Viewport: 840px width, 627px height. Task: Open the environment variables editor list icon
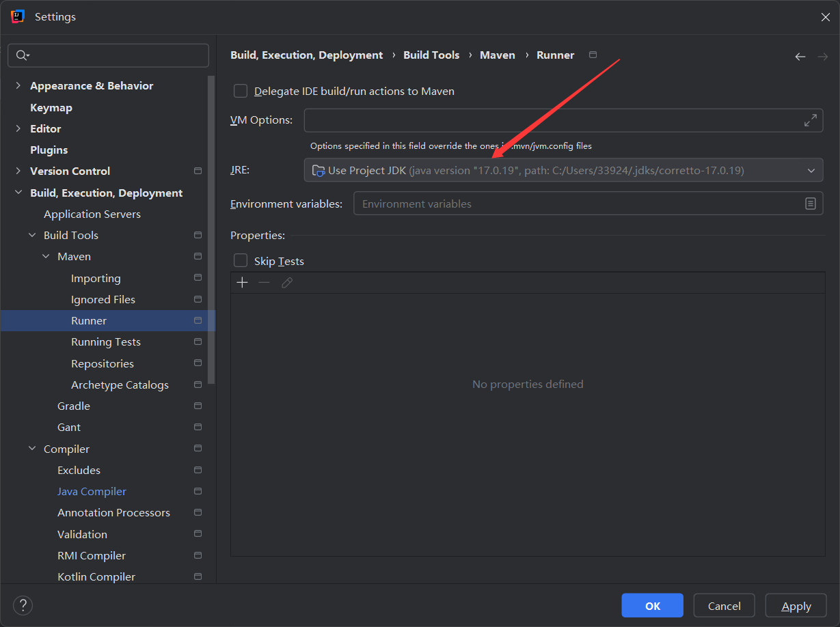pos(810,204)
